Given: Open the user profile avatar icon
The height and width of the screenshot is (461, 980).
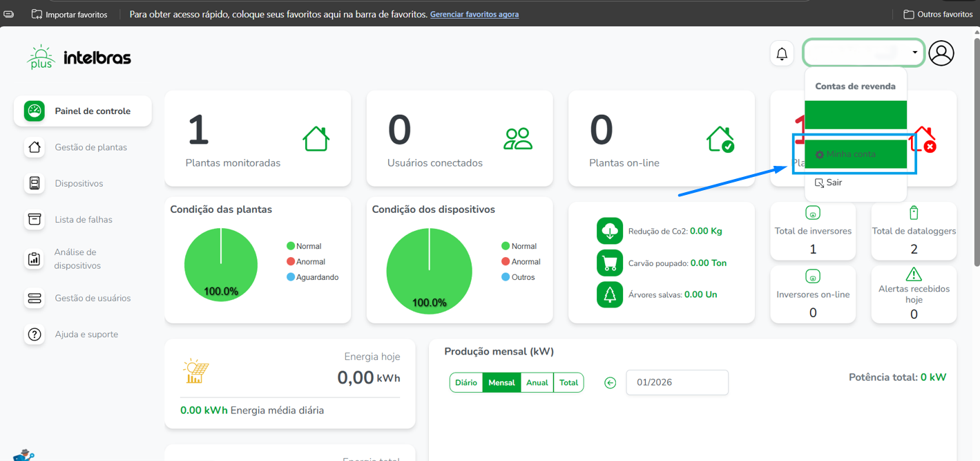Looking at the screenshot, I should point(941,53).
